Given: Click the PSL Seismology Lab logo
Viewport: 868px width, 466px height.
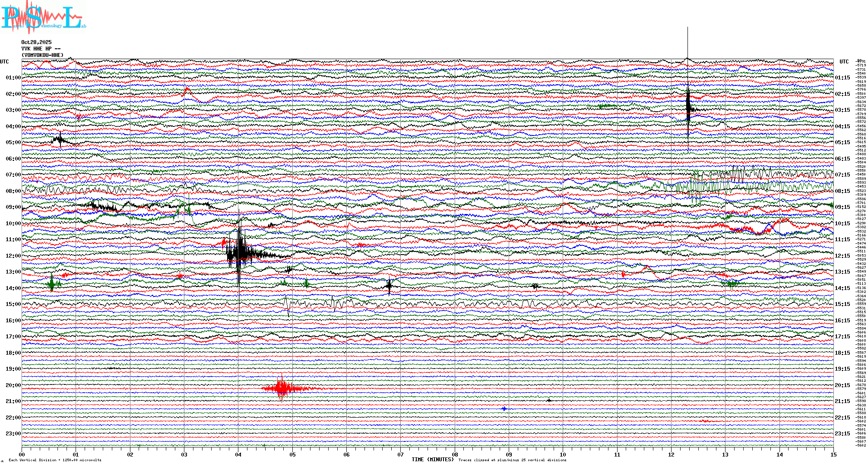Looking at the screenshot, I should coord(43,17).
